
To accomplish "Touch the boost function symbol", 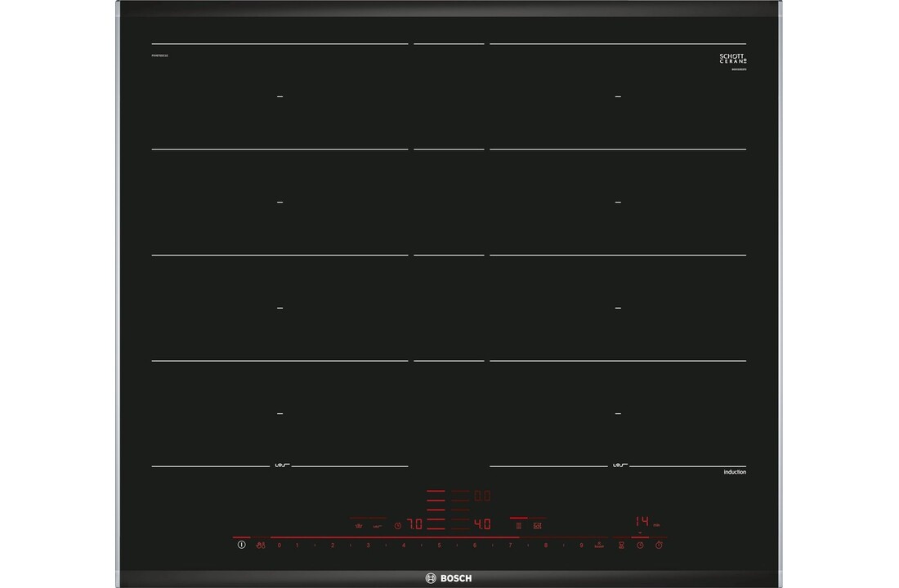I will pyautogui.click(x=598, y=545).
